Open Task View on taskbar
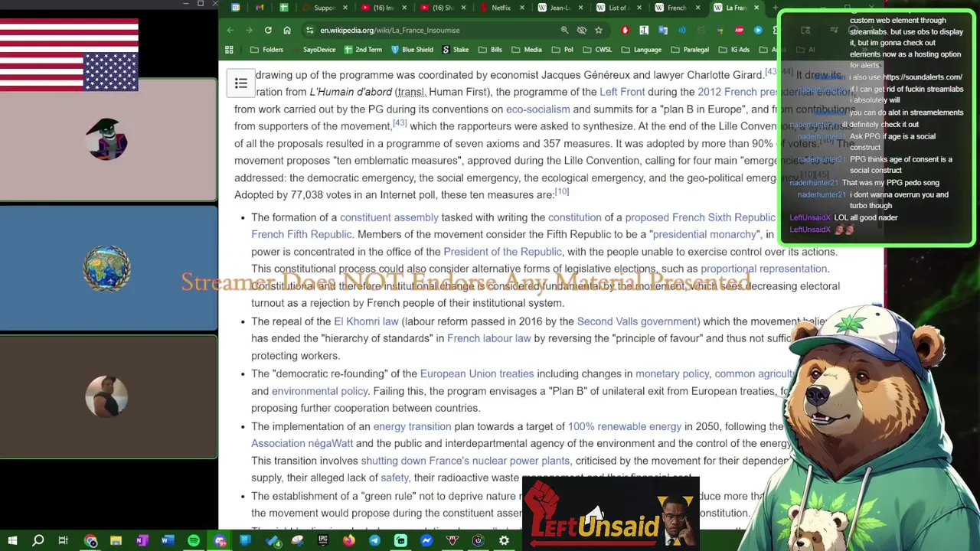980x551 pixels. click(x=64, y=540)
